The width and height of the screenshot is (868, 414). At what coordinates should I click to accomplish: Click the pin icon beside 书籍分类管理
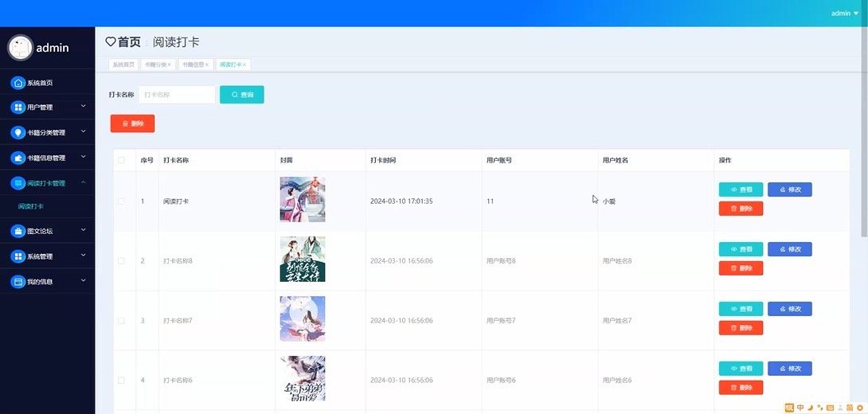click(x=18, y=133)
